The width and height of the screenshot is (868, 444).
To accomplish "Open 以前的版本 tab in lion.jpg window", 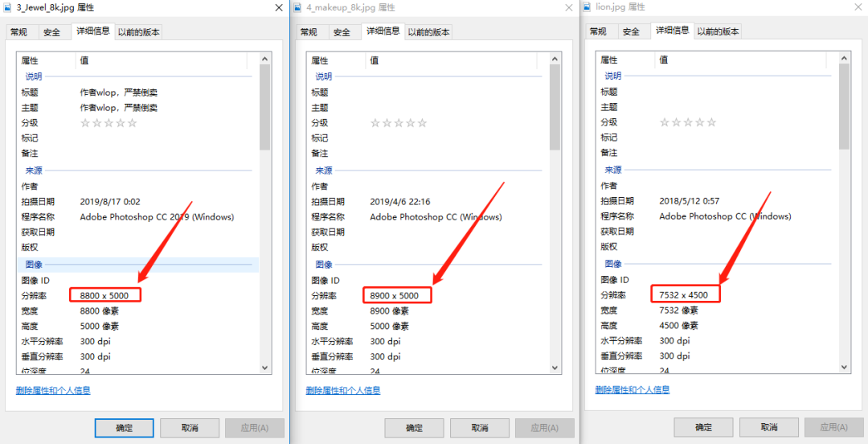I will tap(718, 31).
